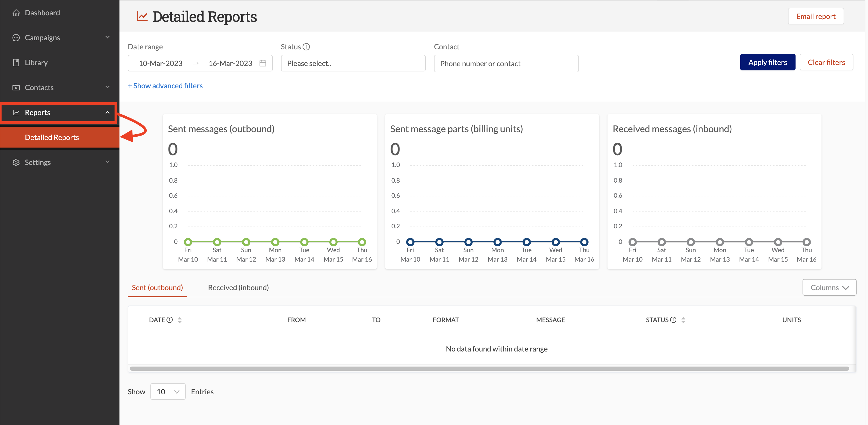868x425 pixels.
Task: Open Show advanced filters
Action: [x=165, y=86]
